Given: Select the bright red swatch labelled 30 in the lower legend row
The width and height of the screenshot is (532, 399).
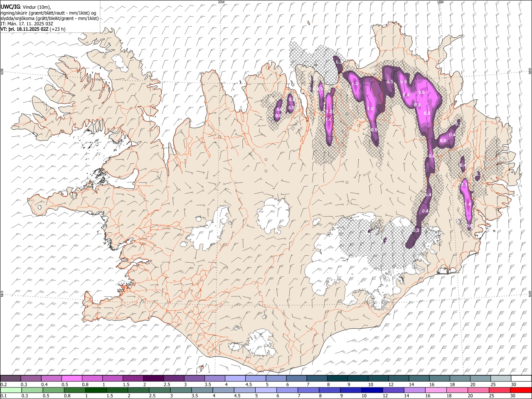Looking at the screenshot, I should 521,390.
